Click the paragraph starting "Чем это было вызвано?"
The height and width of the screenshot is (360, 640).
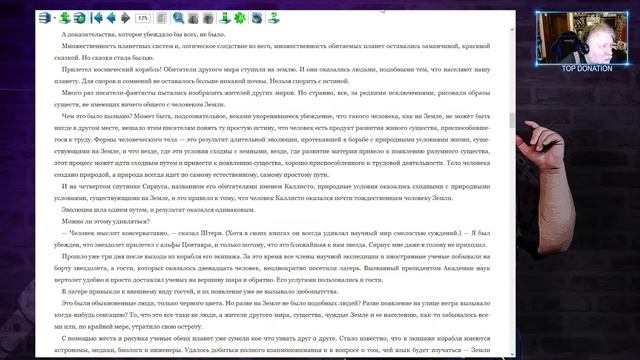[272, 145]
